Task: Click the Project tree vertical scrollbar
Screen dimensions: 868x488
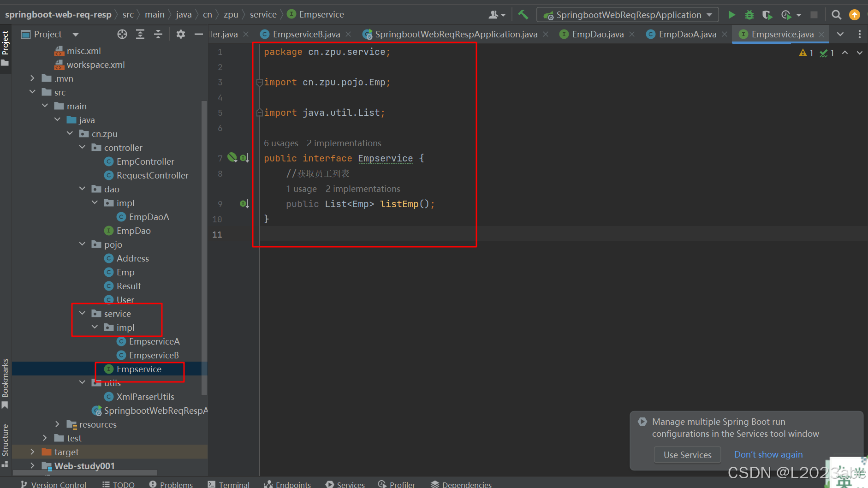Action: coord(204,248)
